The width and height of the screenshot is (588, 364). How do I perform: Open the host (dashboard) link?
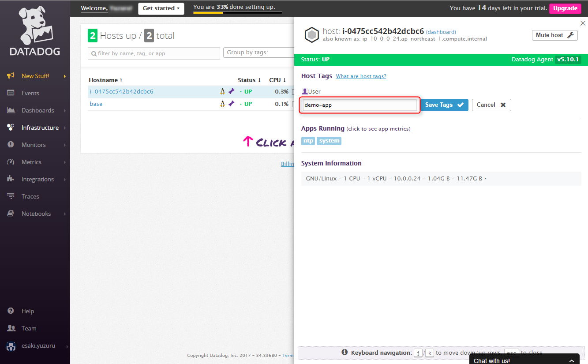(441, 32)
